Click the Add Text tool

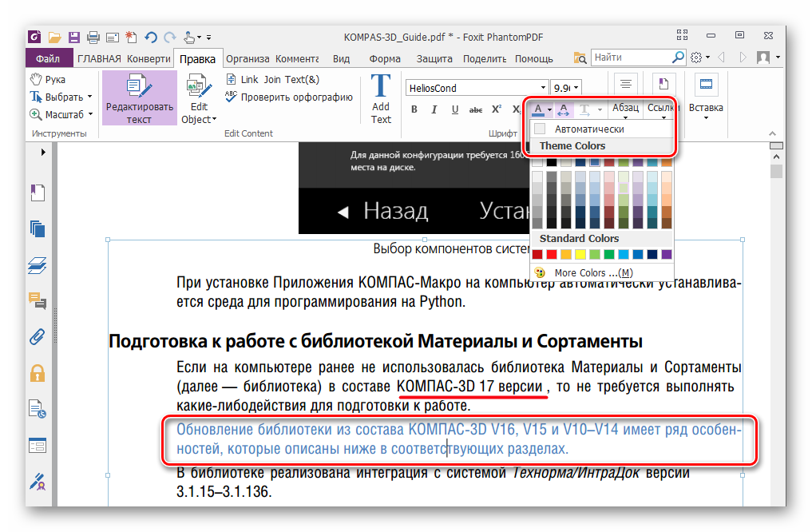[x=381, y=99]
